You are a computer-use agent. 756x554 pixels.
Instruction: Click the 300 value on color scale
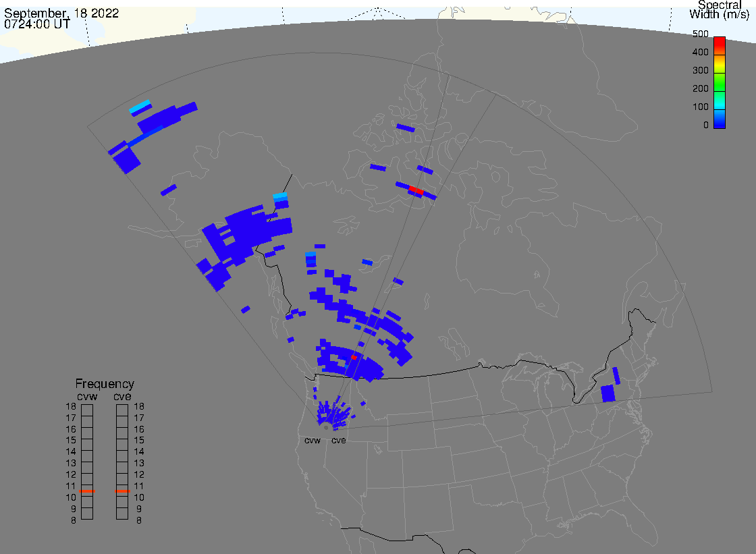click(701, 70)
